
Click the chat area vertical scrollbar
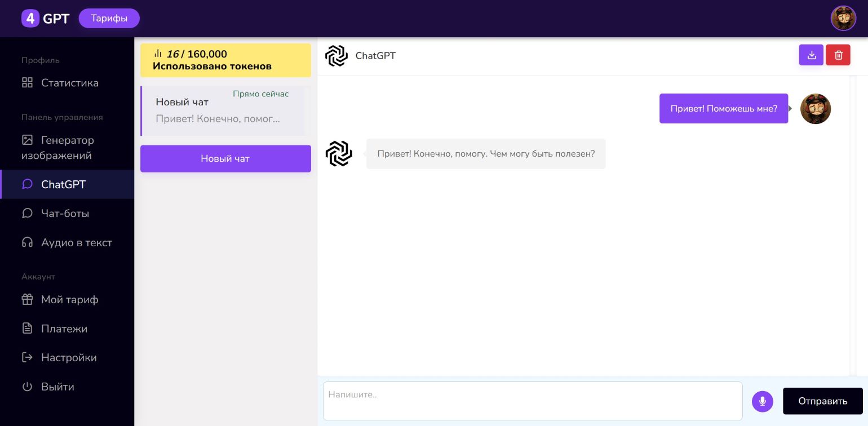852,225
